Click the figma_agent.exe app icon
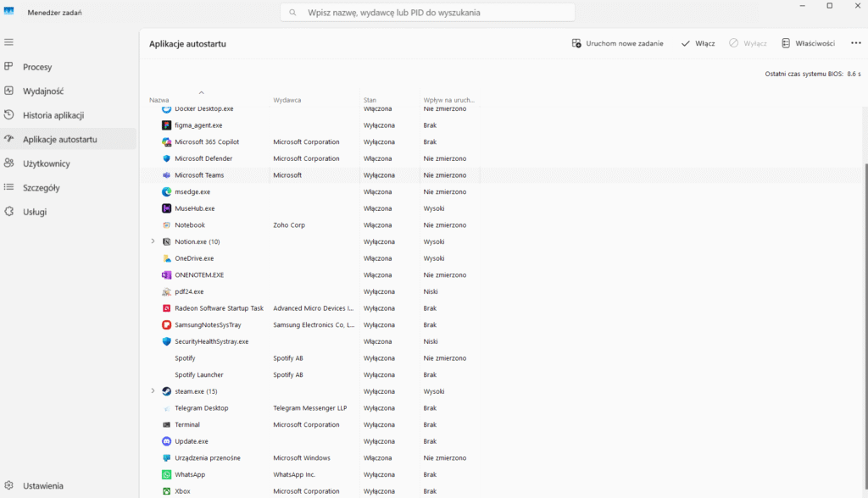 click(x=167, y=125)
